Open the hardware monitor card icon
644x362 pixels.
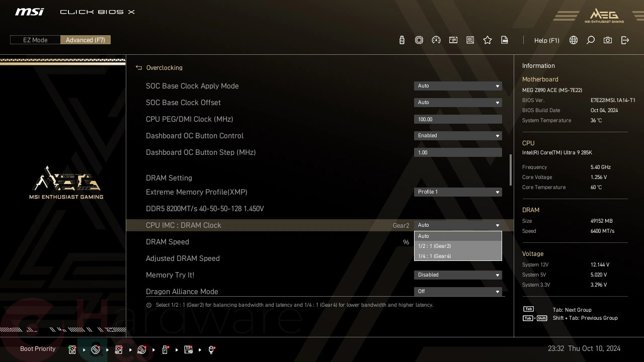pos(453,40)
